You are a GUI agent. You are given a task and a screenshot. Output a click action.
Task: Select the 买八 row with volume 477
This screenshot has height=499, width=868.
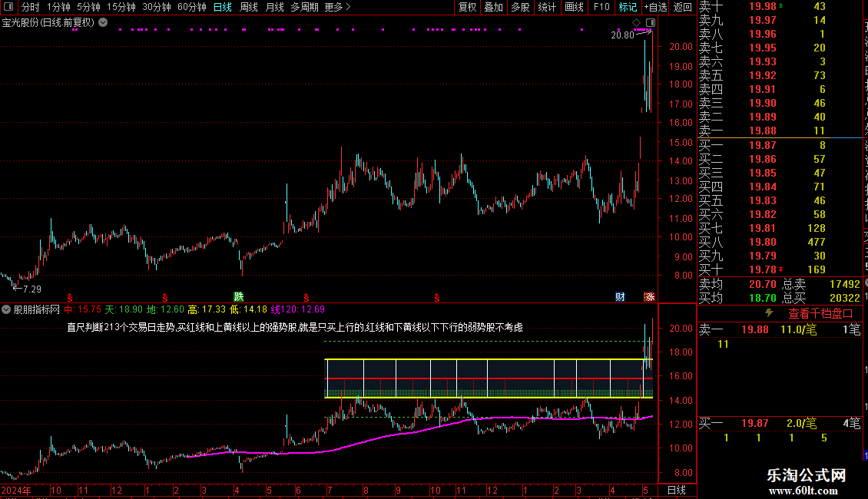coord(780,242)
